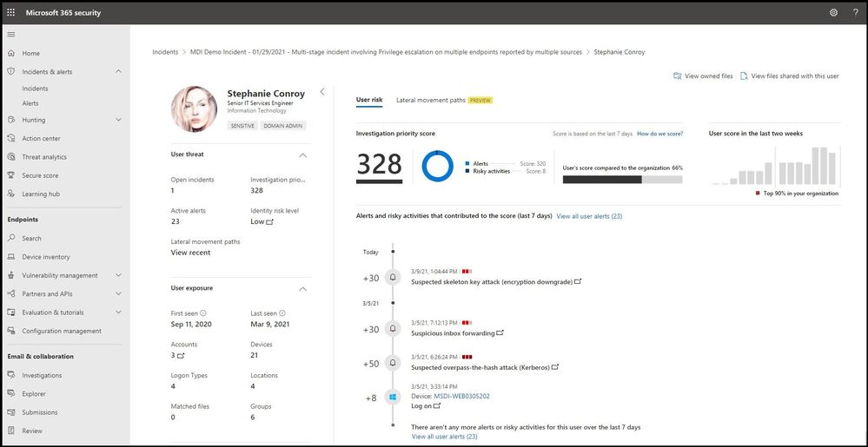Click the DOMAIN ADMIN tag
The image size is (868, 447).
tap(283, 126)
